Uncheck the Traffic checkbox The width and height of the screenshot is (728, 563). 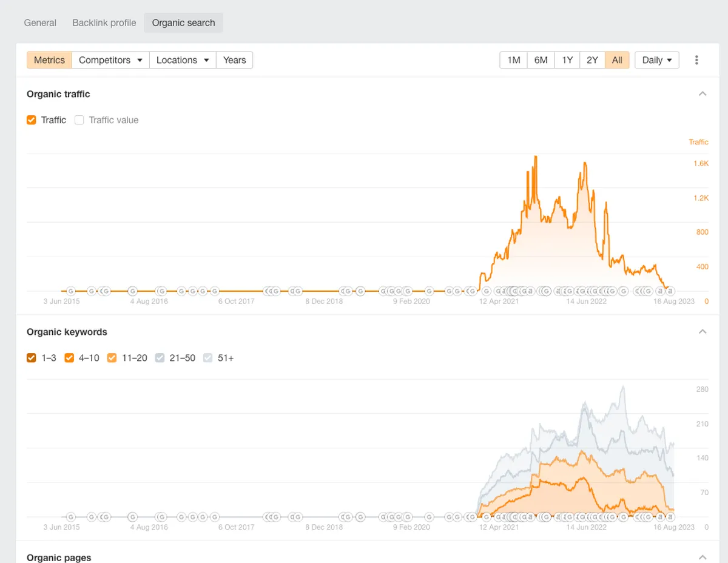pyautogui.click(x=32, y=120)
